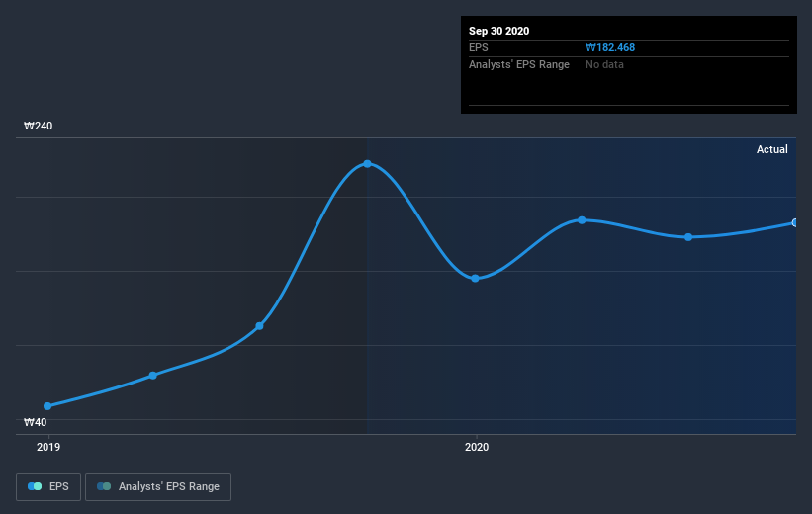Click the 'Actual' label on the chart

tap(772, 149)
